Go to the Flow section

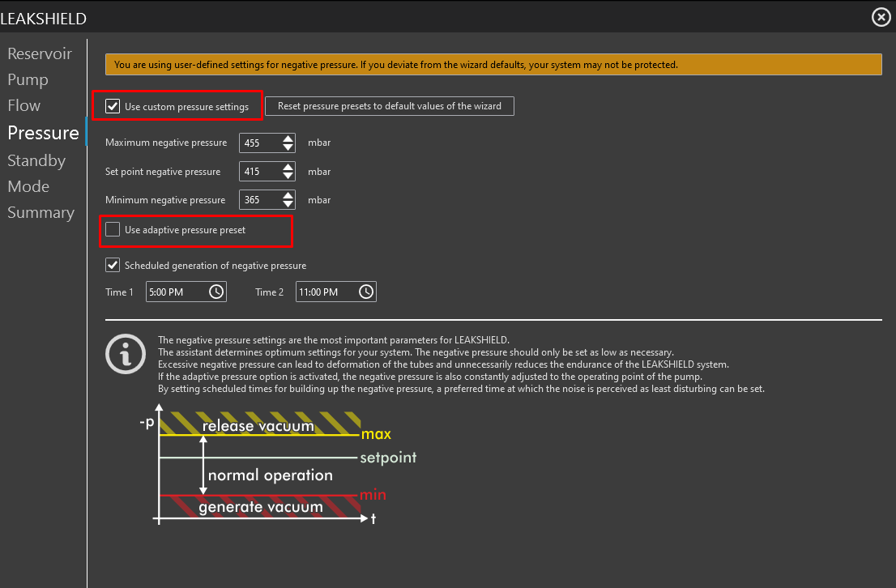pyautogui.click(x=24, y=106)
